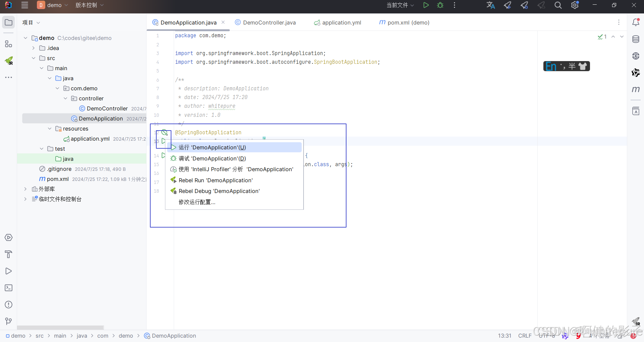Click cursor position 13:31 indicator
This screenshot has height=342, width=644.
click(x=504, y=336)
